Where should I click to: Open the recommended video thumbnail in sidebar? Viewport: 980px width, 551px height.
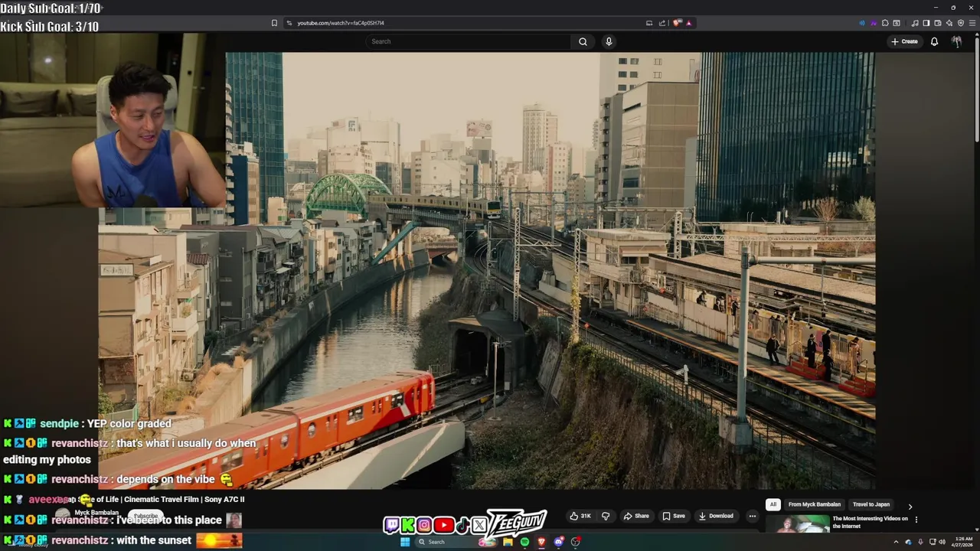point(798,524)
